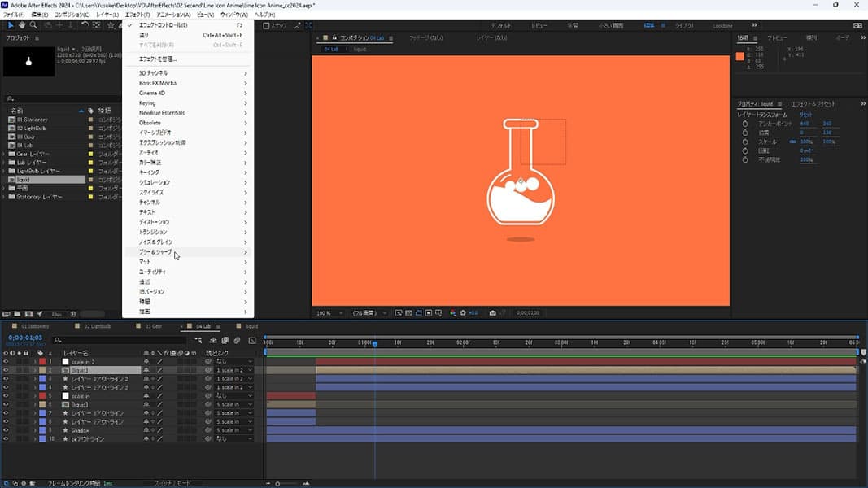Click the Selection arrow tool

pos(11,25)
